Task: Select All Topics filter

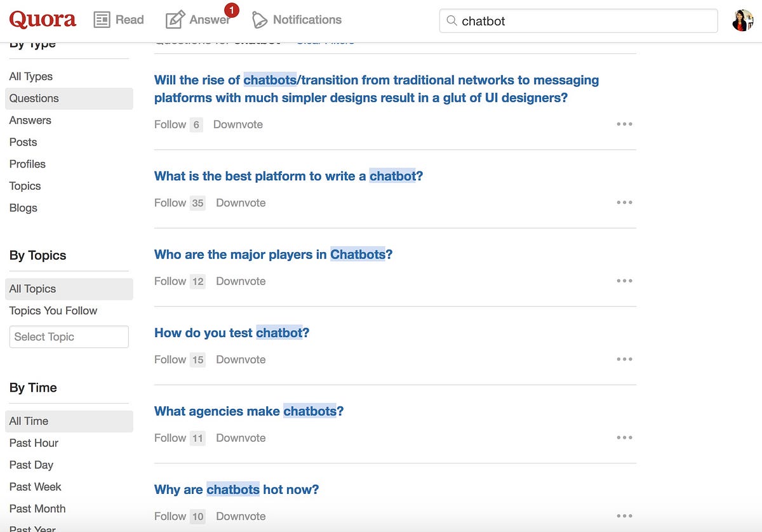Action: [x=69, y=289]
